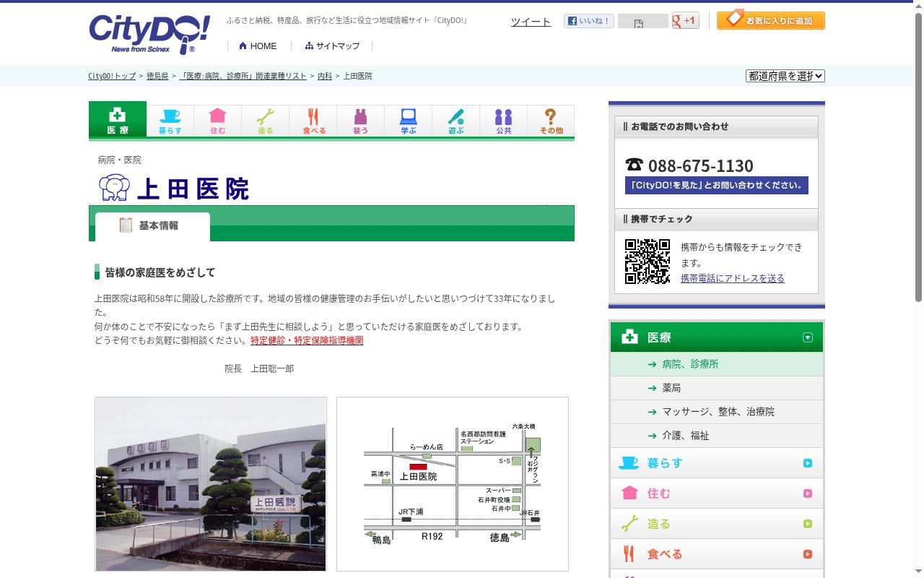Viewport: 924px width, 578px height.
Task: Open the 学ぶ computer icon category
Action: coord(409,121)
